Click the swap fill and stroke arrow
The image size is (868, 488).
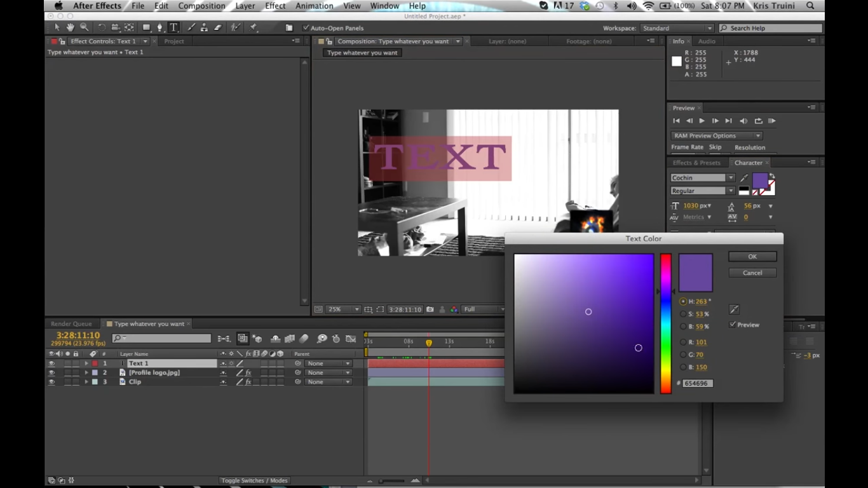click(772, 176)
